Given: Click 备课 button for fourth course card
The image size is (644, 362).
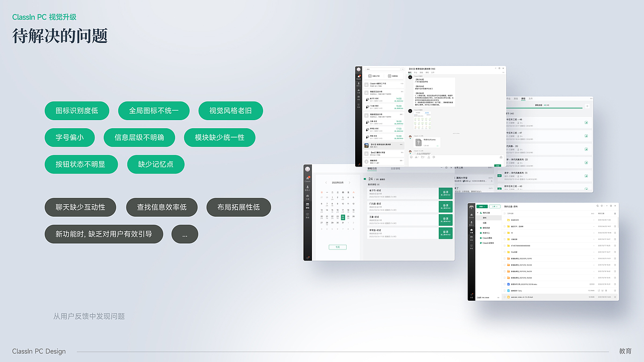Looking at the screenshot, I should tap(445, 233).
